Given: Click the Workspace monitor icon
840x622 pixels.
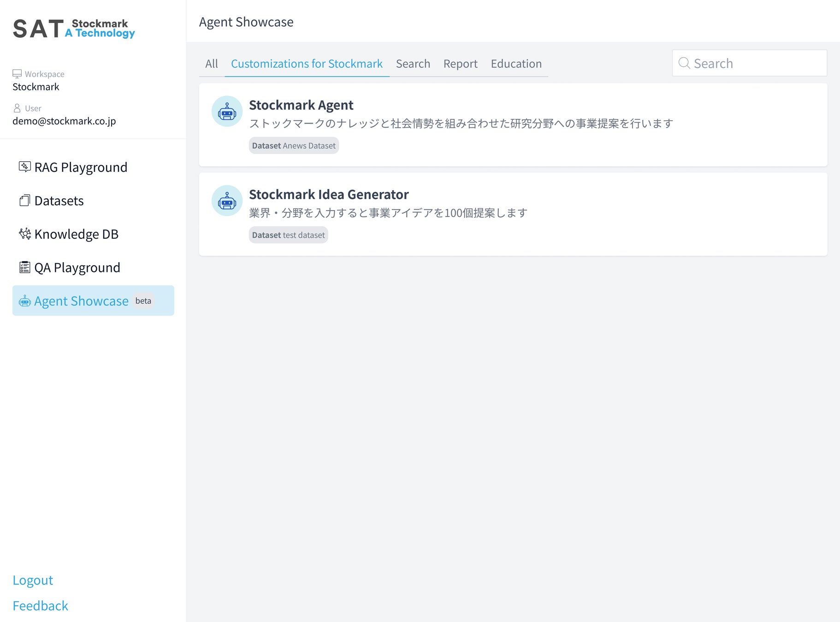Looking at the screenshot, I should (x=17, y=74).
